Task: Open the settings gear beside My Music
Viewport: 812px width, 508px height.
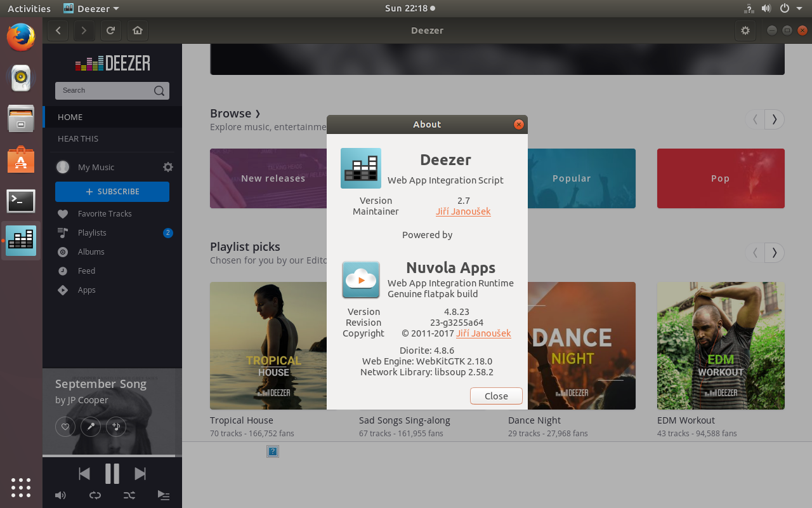Action: [168, 167]
